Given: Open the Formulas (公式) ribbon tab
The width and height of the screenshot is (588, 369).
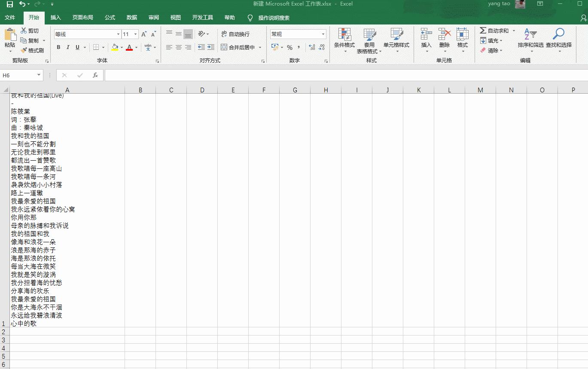Looking at the screenshot, I should 110,18.
